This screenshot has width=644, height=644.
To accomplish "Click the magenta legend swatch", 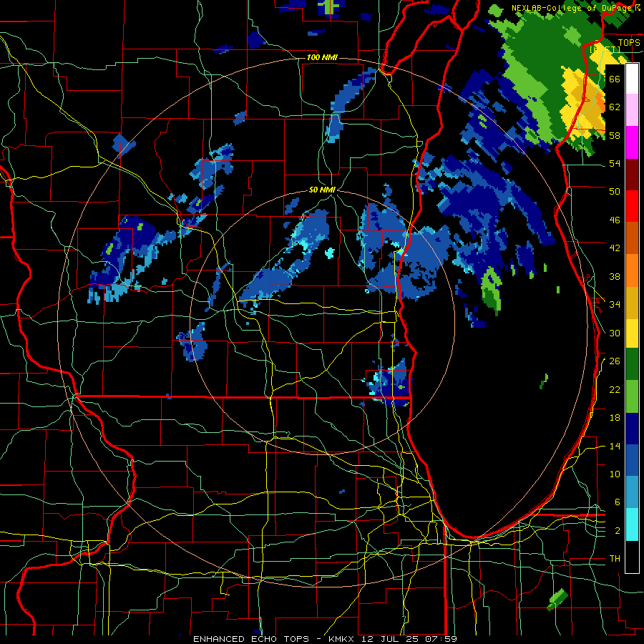I will pos(632,142).
